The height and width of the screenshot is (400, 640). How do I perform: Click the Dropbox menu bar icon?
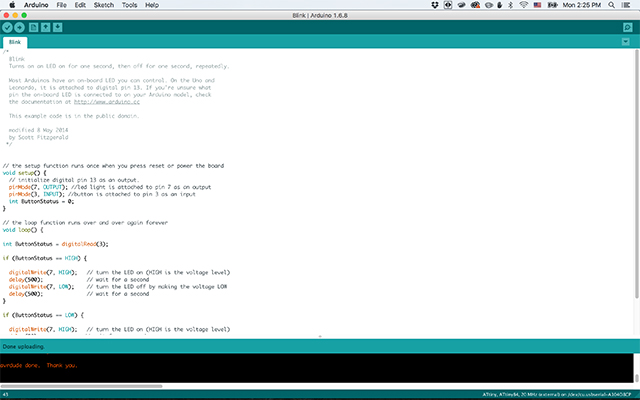tap(435, 5)
